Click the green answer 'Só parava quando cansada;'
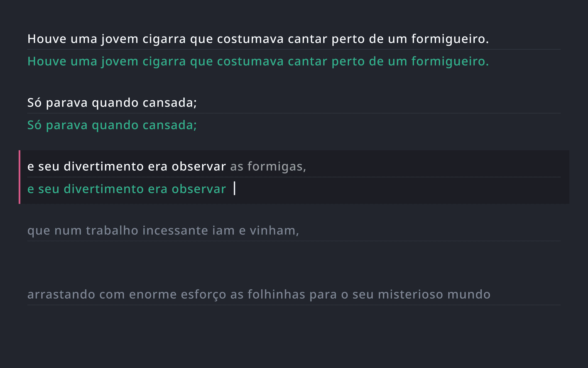 112,125
